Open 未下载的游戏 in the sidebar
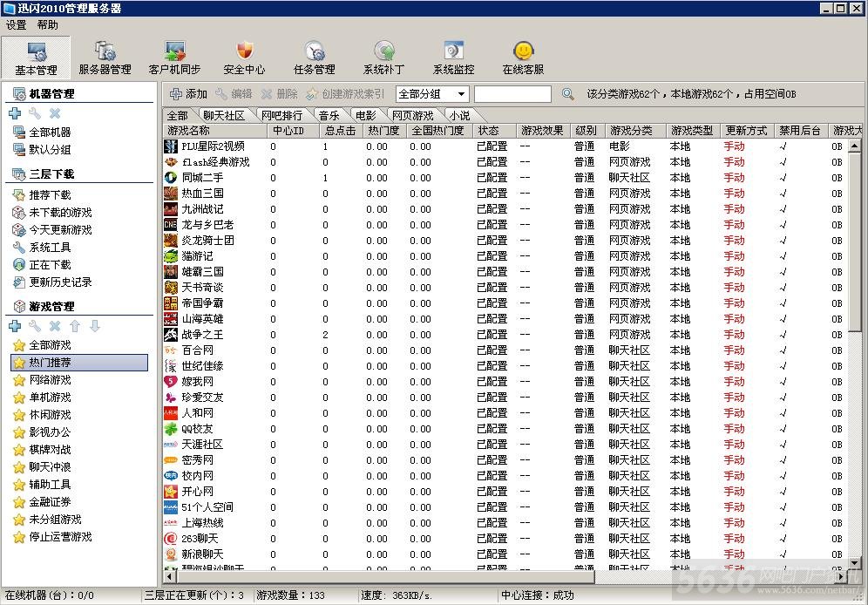Screen dimensions: 868x605 pos(52,213)
